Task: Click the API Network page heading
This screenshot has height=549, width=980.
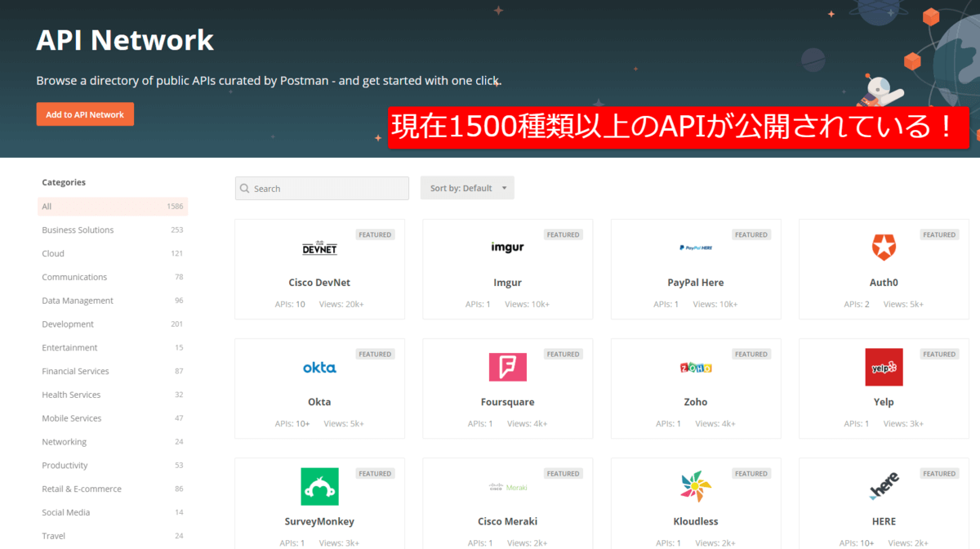Action: 125,39
